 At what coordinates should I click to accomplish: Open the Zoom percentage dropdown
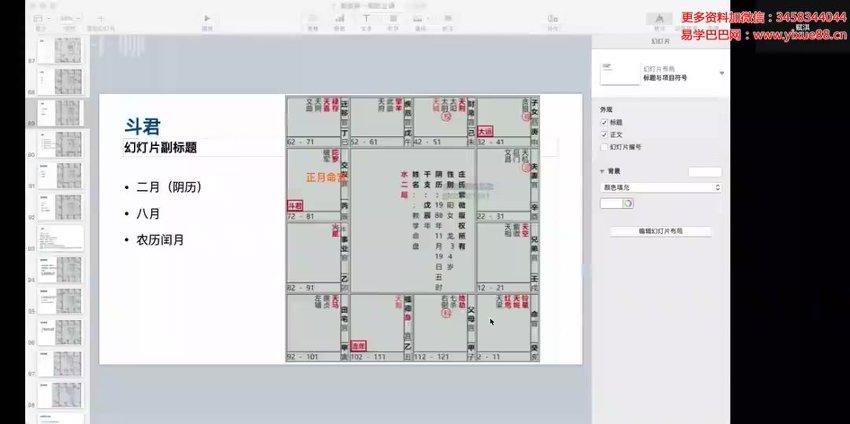pos(68,18)
